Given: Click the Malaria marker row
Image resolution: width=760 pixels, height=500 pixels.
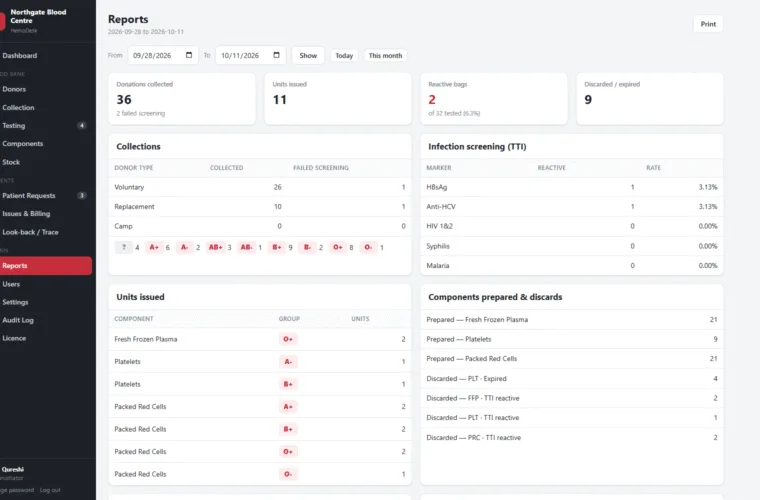Looking at the screenshot, I should pos(571,266).
